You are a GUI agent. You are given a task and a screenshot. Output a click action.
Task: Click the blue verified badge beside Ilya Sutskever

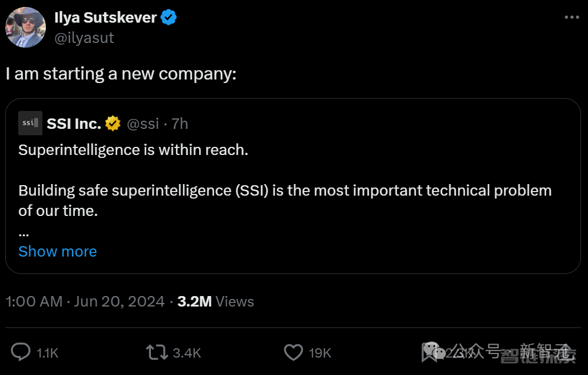pos(169,17)
